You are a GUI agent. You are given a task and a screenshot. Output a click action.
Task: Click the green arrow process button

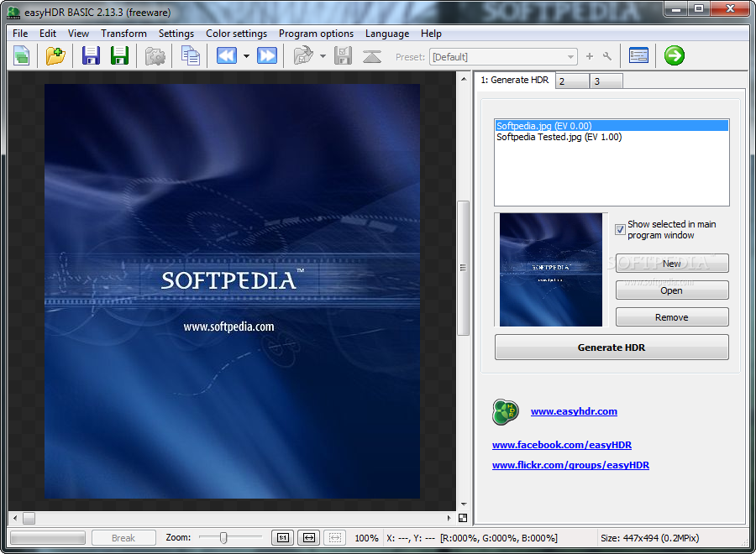(674, 56)
